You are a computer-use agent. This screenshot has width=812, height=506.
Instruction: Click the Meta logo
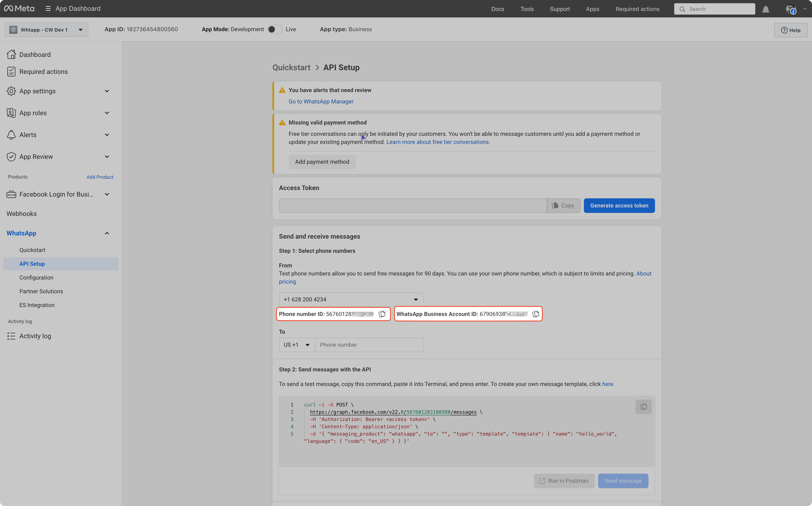(19, 9)
